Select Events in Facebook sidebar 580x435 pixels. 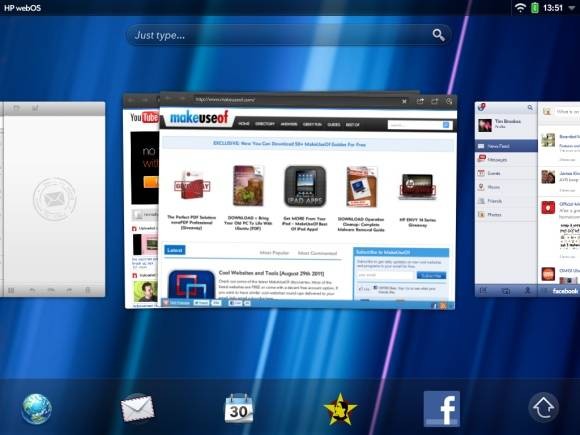[506, 173]
